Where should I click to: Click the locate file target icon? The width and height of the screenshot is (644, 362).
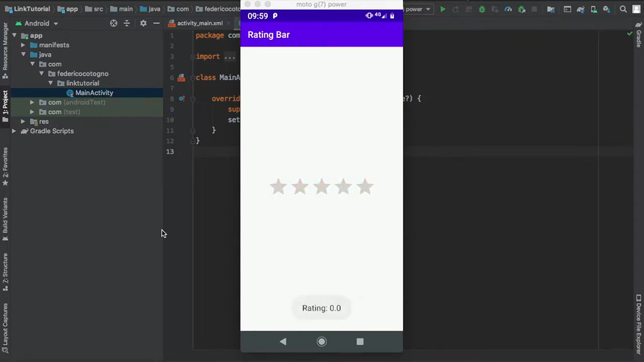point(114,23)
